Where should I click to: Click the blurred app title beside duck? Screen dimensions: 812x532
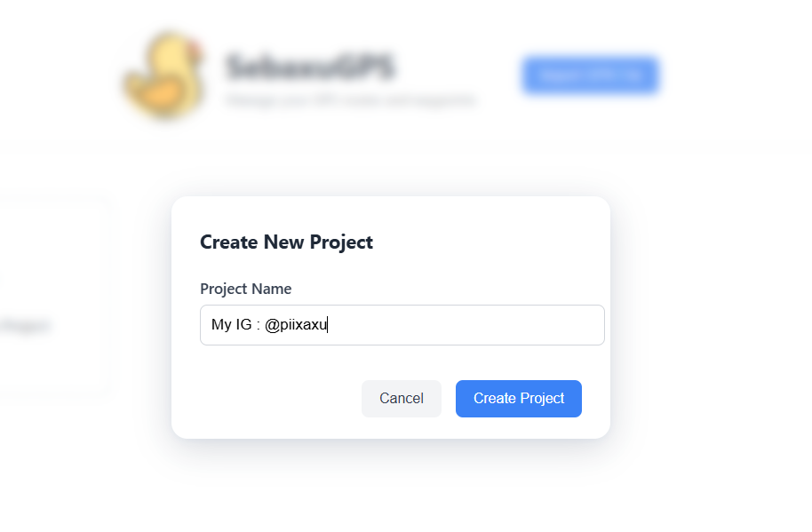point(310,67)
